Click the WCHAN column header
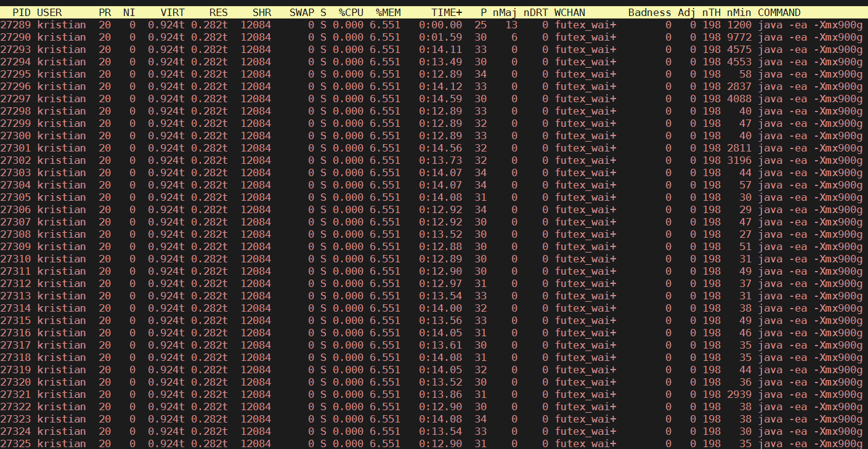 tap(570, 12)
